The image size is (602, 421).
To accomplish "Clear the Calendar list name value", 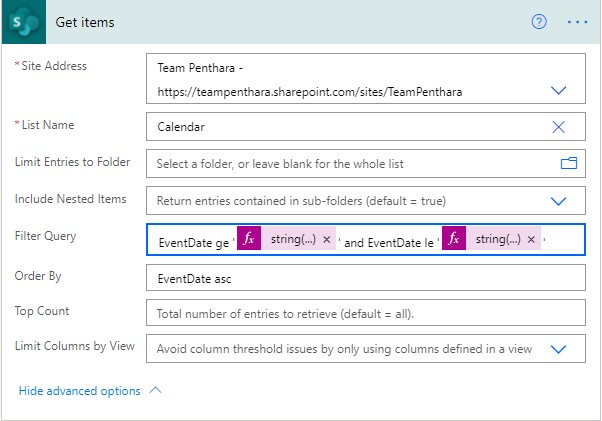I will click(x=559, y=127).
